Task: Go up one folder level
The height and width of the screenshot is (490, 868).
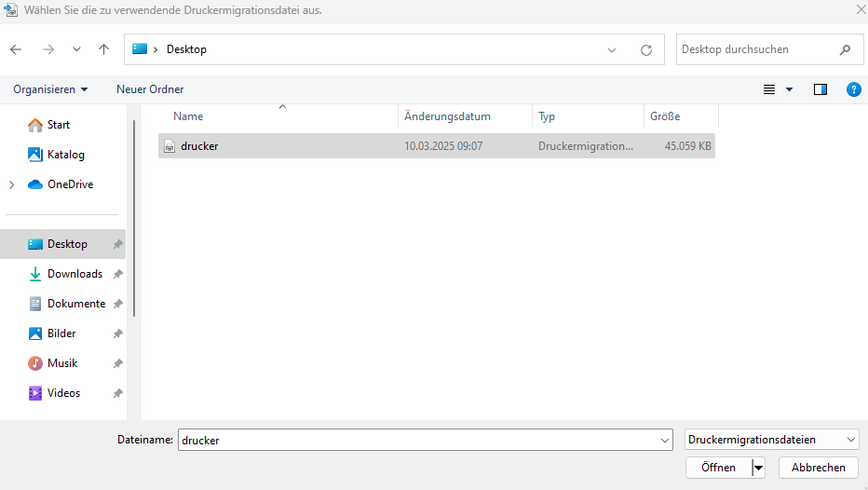Action: point(103,49)
